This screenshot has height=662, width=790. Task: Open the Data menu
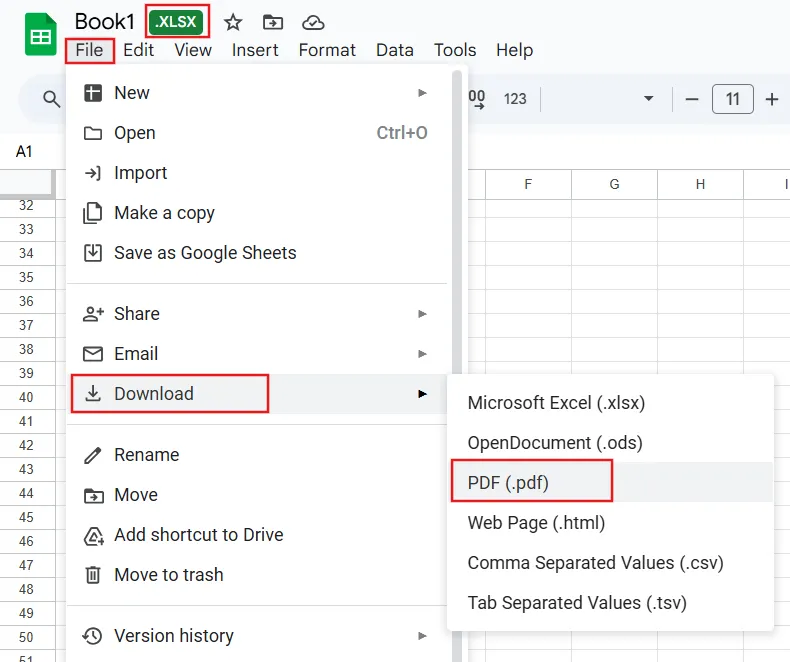point(394,50)
